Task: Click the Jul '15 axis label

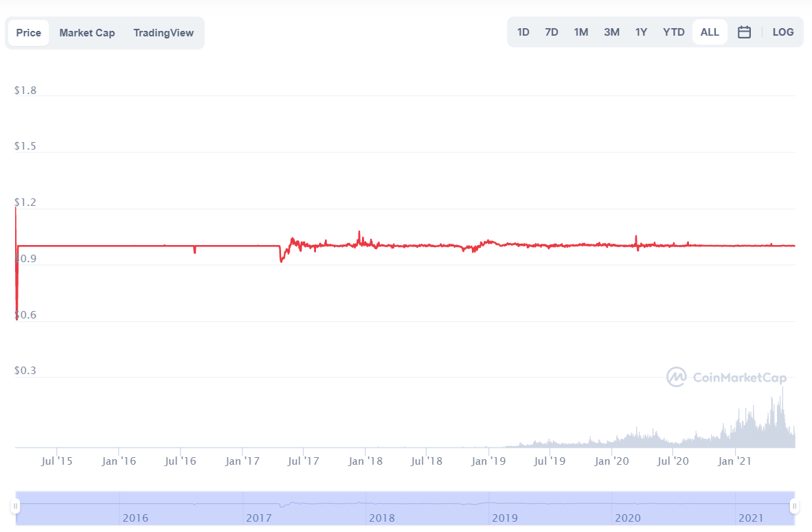Action: pyautogui.click(x=57, y=461)
